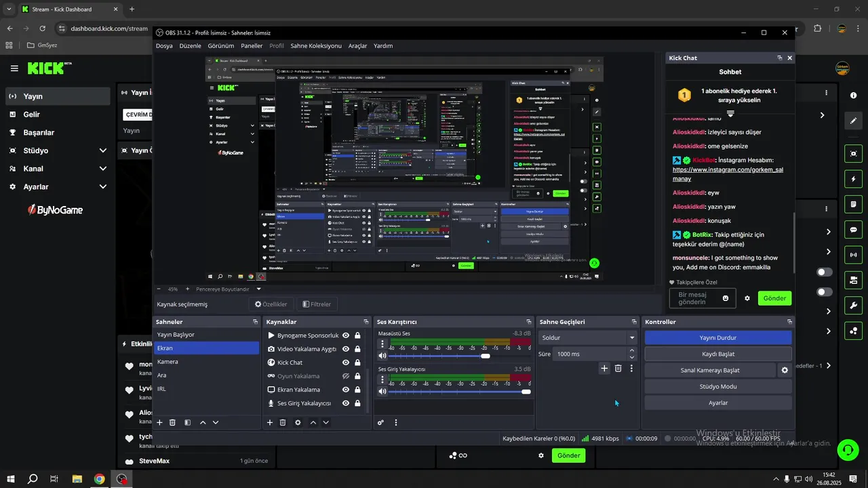Open Ses Karıştırıcı footer three-dot menu

[x=396, y=422]
